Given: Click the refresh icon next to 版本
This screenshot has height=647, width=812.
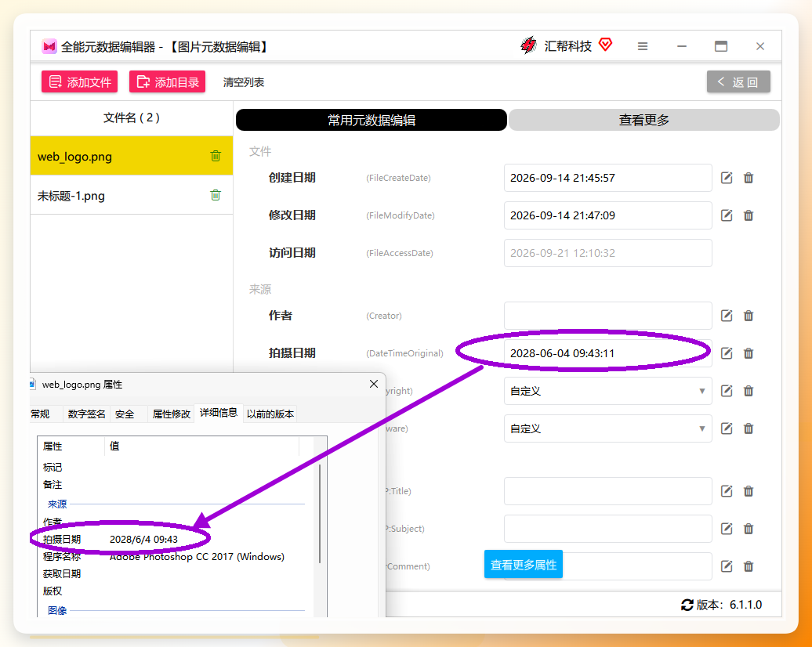Looking at the screenshot, I should click(687, 605).
